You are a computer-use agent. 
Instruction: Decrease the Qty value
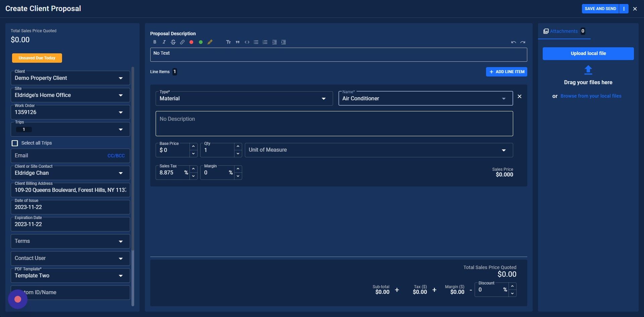[238, 154]
